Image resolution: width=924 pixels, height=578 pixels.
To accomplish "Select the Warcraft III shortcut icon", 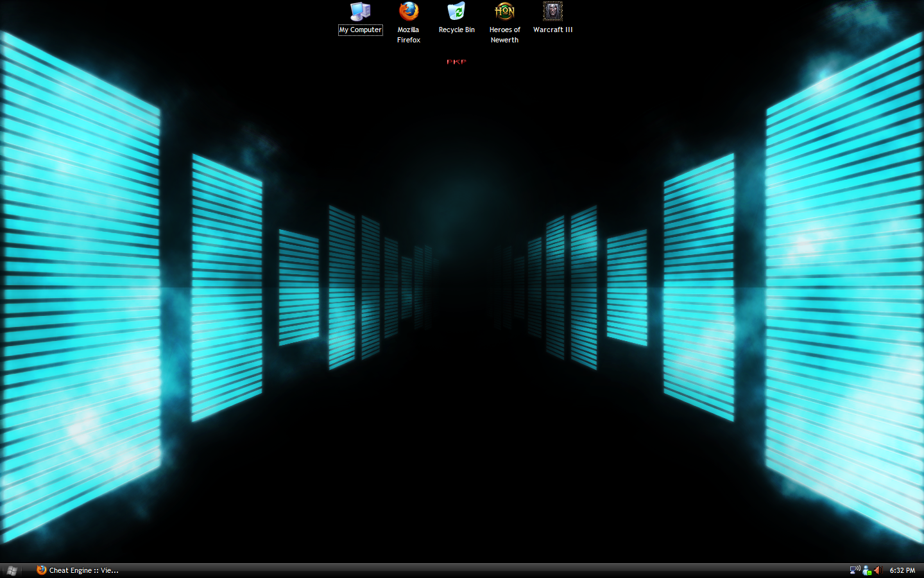I will pyautogui.click(x=552, y=12).
